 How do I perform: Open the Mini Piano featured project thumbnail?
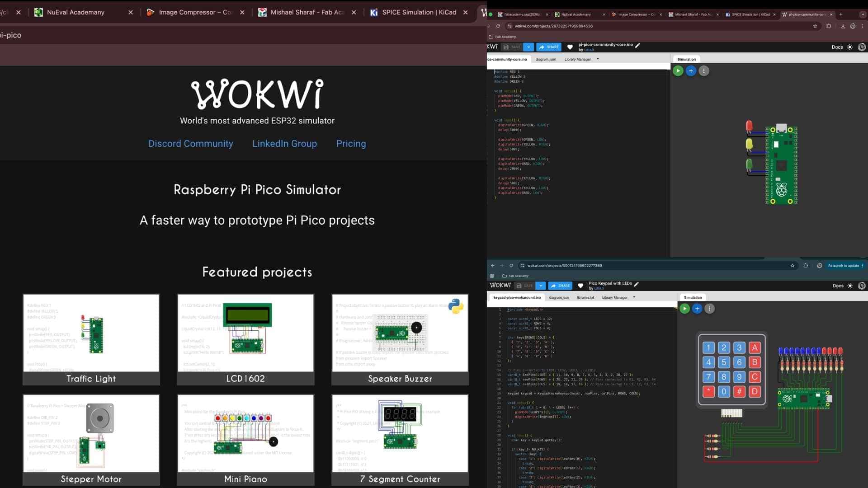click(x=245, y=434)
